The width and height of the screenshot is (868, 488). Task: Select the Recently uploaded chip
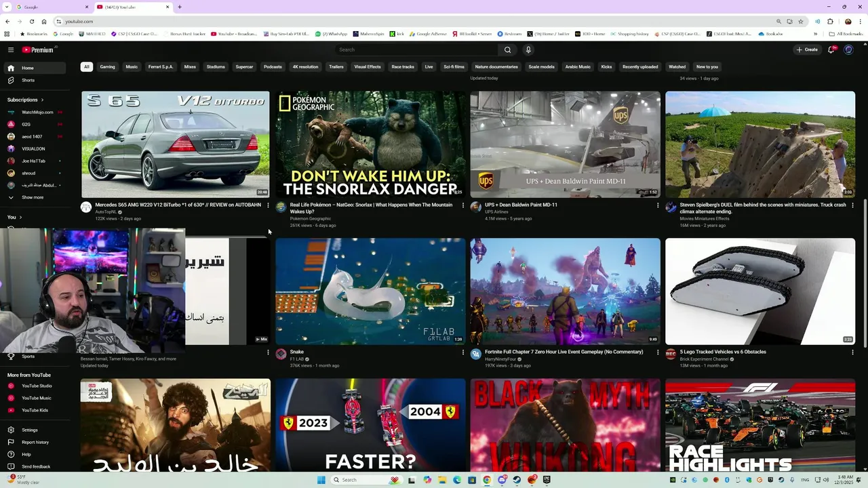[640, 66]
